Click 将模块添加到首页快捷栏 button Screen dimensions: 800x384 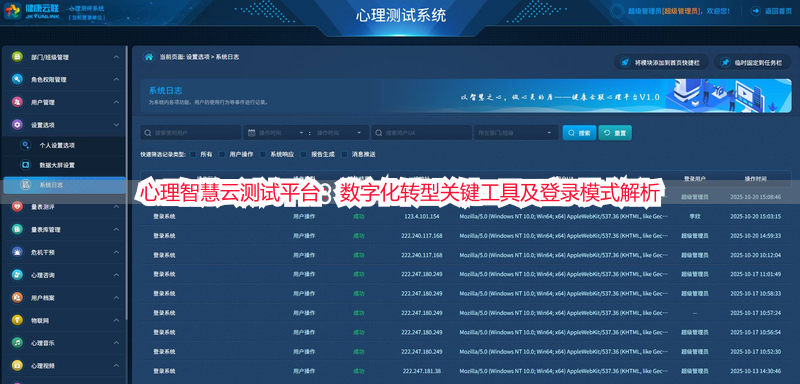(x=661, y=62)
